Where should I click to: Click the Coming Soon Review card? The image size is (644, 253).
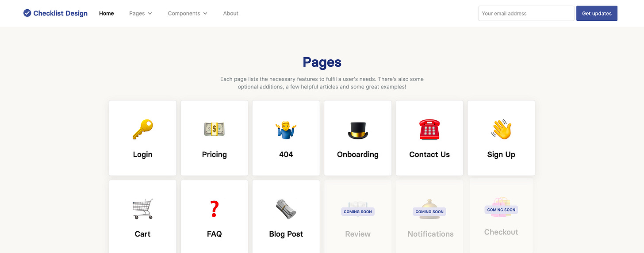point(358,216)
